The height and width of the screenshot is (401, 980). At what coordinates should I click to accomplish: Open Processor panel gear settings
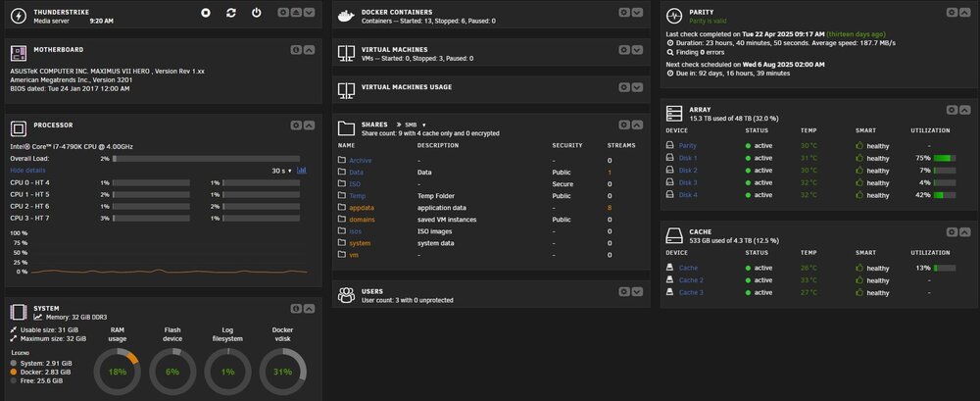pyautogui.click(x=296, y=125)
